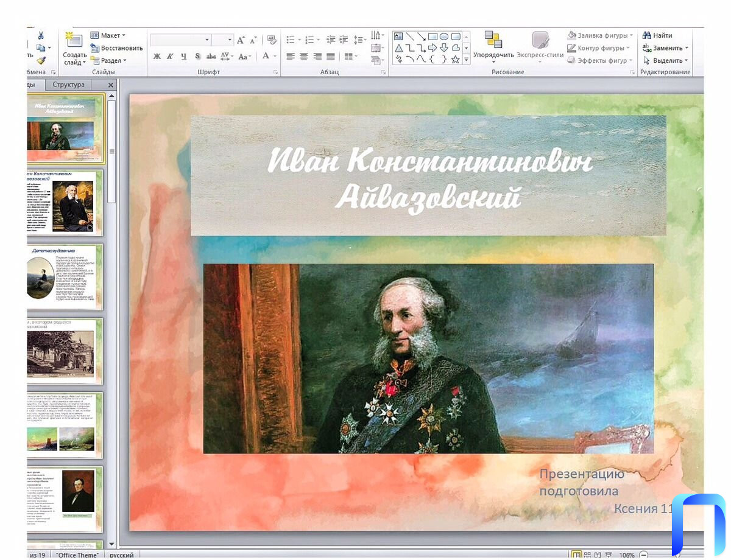Open the font size dropdown
Screen dimensions: 731x560
[230, 40]
